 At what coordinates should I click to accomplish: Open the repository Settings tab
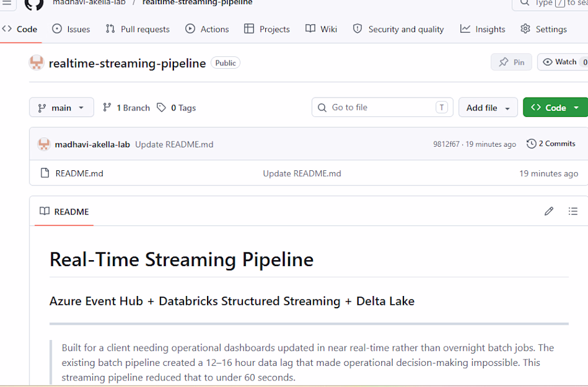click(544, 29)
